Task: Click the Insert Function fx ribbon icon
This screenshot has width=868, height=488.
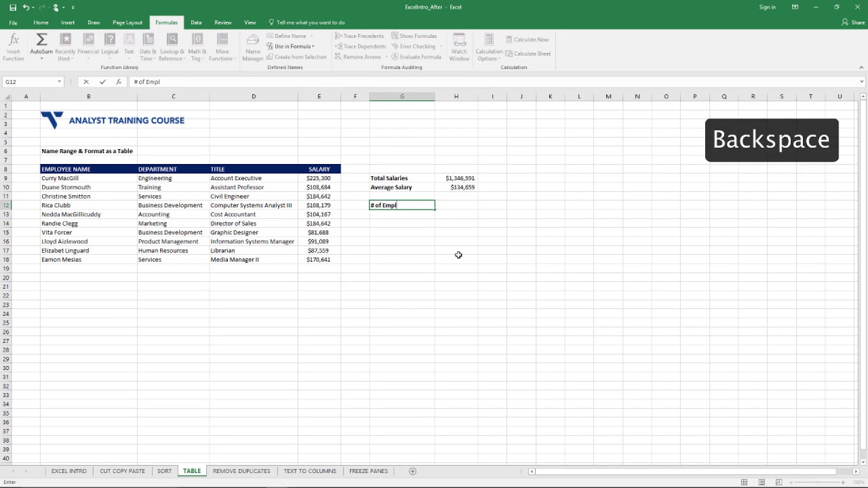Action: coord(14,47)
